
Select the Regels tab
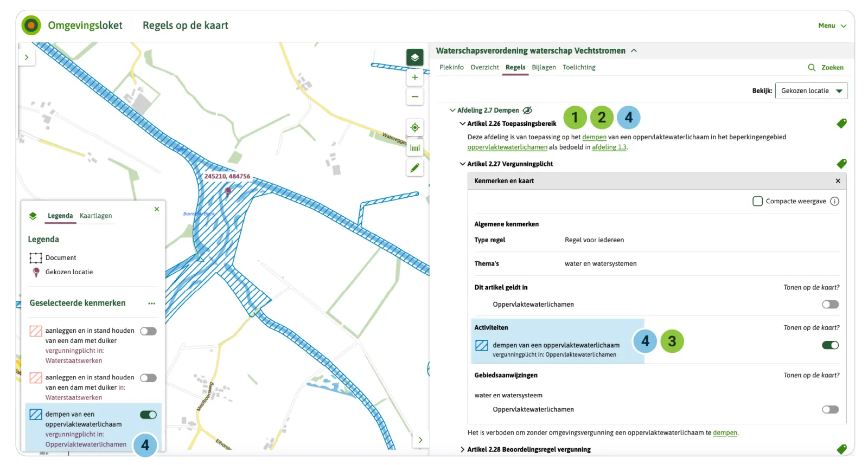click(515, 67)
